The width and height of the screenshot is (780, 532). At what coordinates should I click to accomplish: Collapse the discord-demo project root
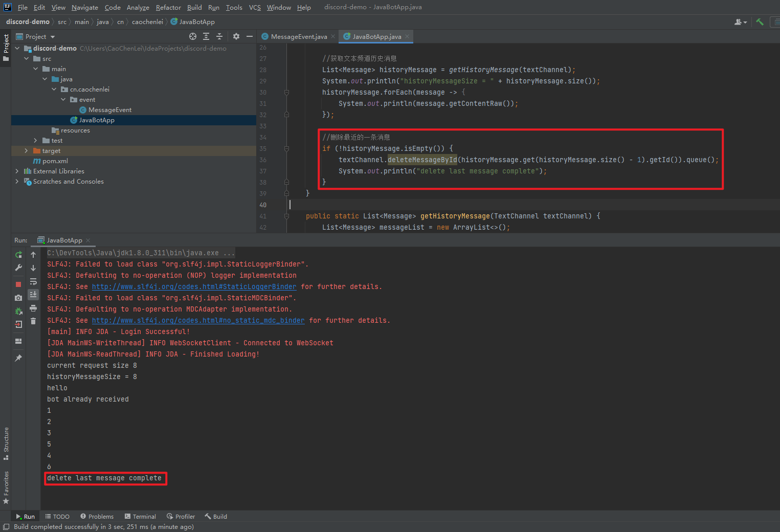pyautogui.click(x=17, y=49)
